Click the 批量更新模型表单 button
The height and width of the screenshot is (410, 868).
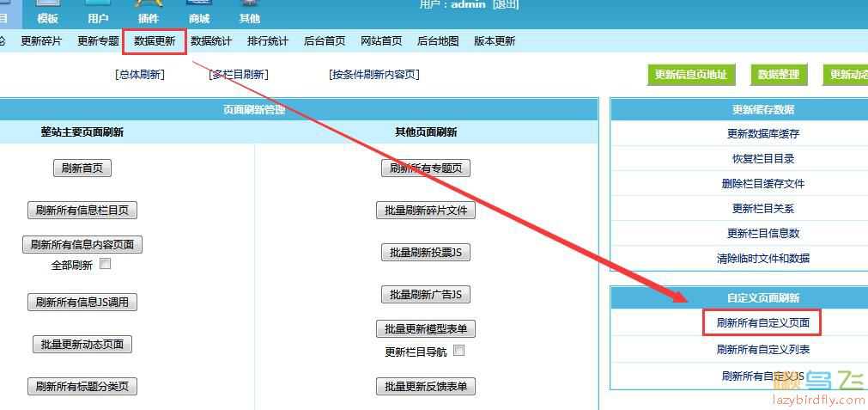[x=426, y=328]
